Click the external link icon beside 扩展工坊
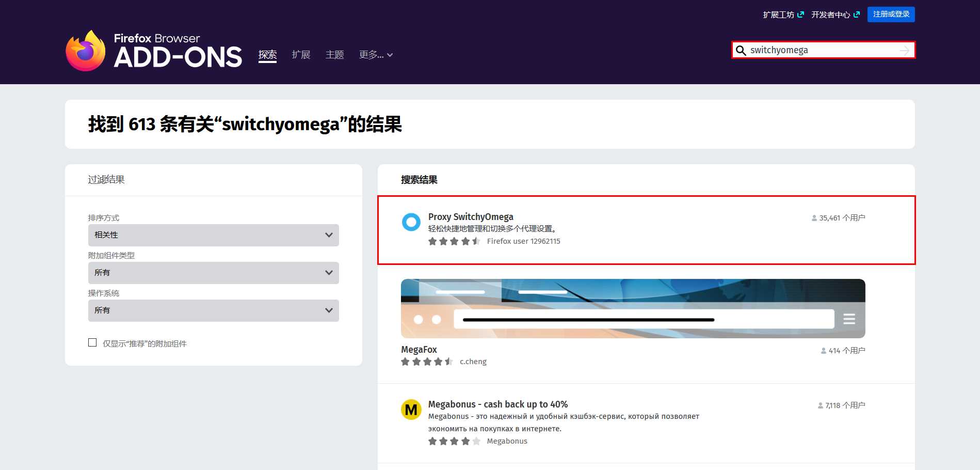Screen dimensions: 980x470 pos(800,14)
